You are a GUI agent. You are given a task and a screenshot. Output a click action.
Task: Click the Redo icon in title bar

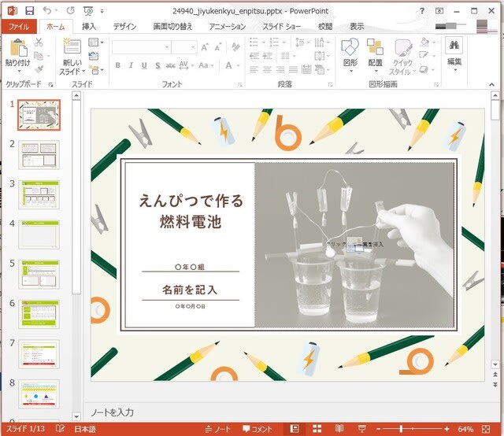coord(70,10)
